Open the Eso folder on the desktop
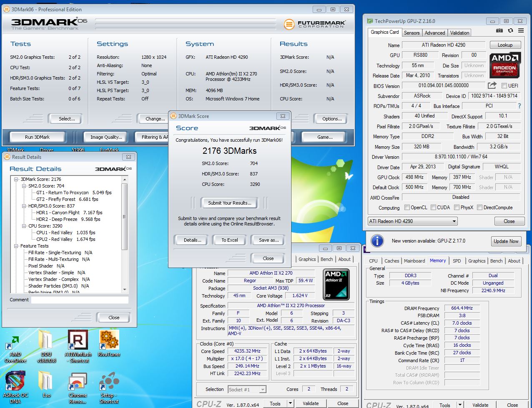Screen dimensions: 532x408 point(46,384)
